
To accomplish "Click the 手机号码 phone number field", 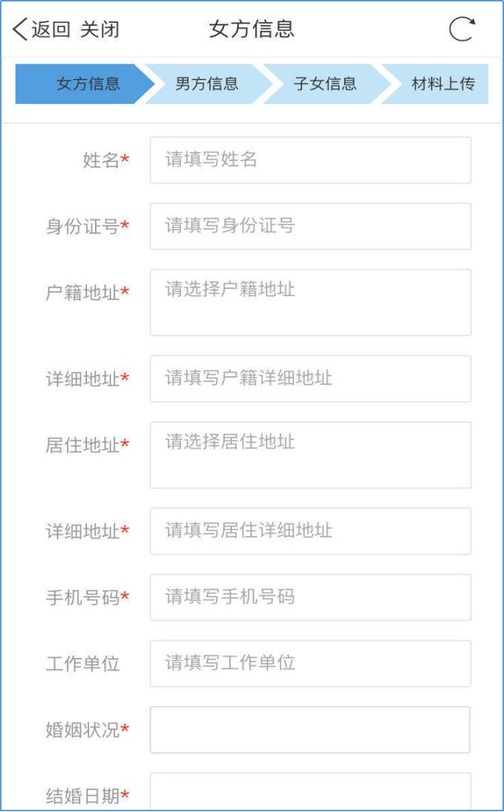I will tap(310, 597).
